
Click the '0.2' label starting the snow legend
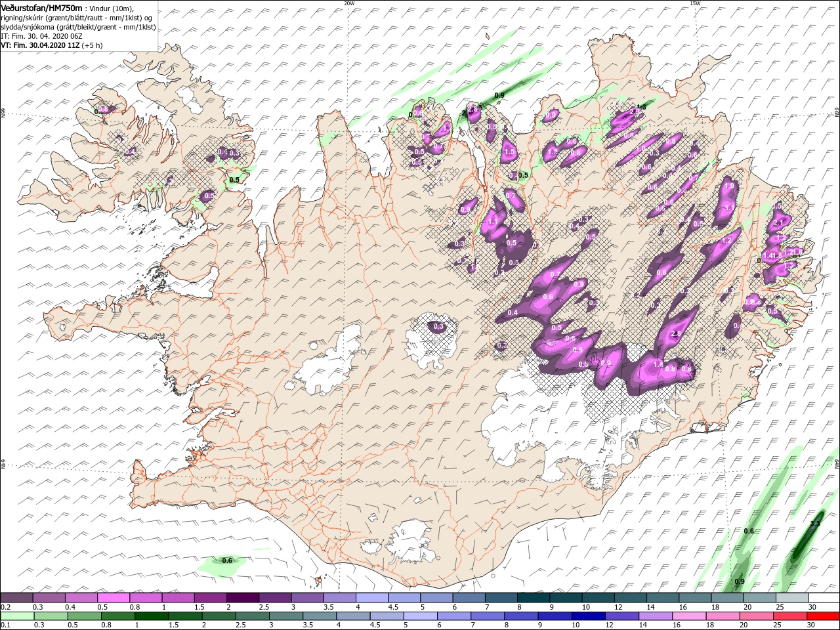tap(6, 608)
